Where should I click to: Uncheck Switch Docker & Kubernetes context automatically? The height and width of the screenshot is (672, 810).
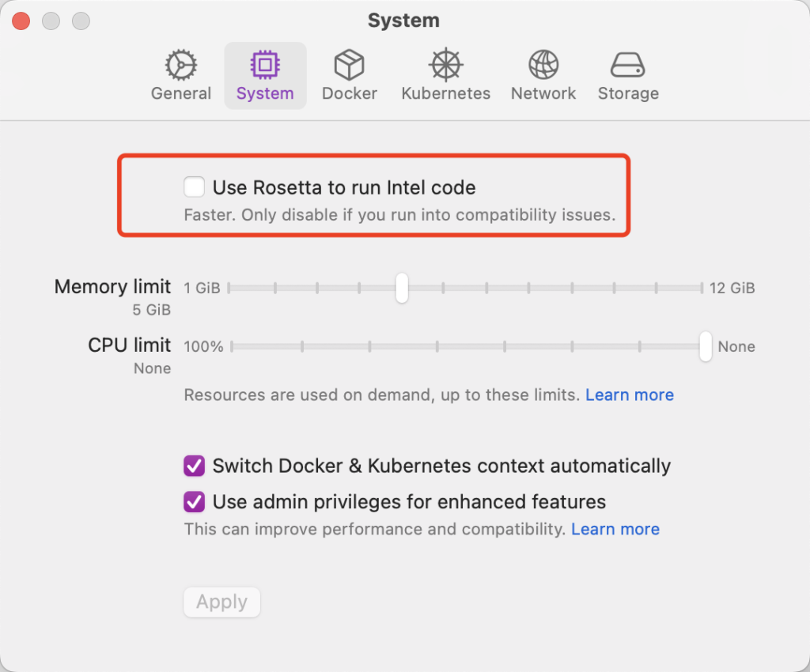(x=194, y=466)
